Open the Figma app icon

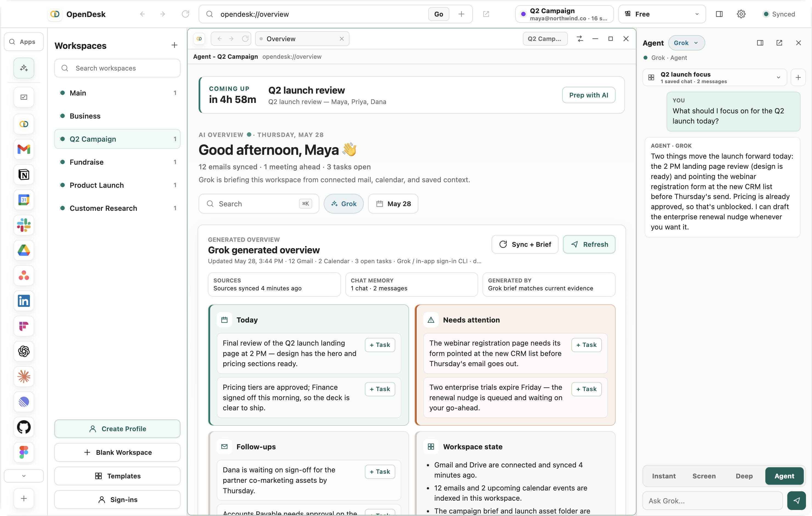point(24,452)
